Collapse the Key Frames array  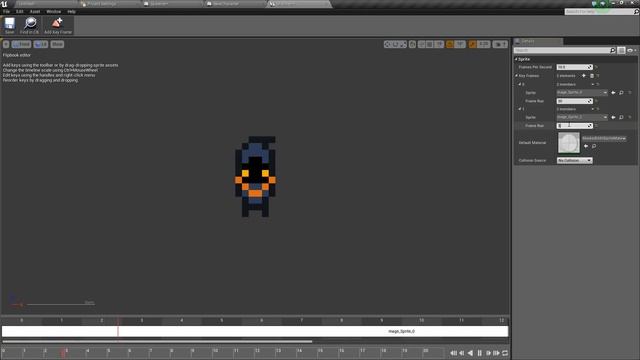pos(516,76)
